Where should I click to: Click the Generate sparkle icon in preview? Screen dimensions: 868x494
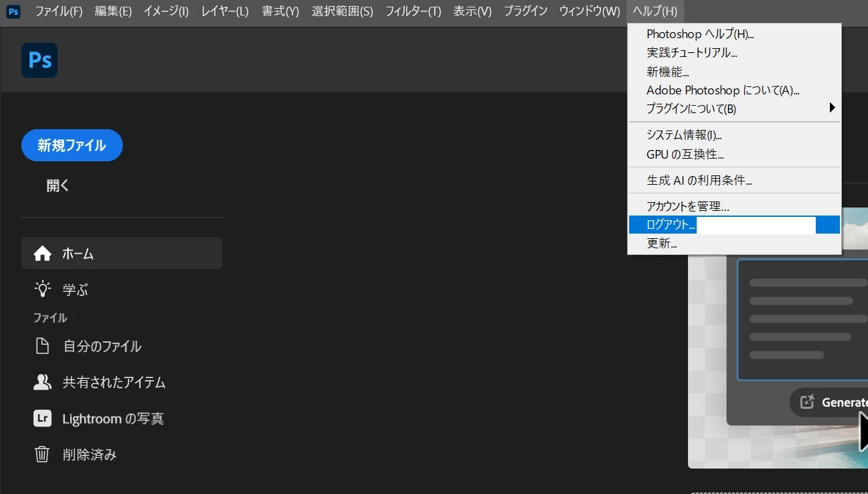(808, 402)
